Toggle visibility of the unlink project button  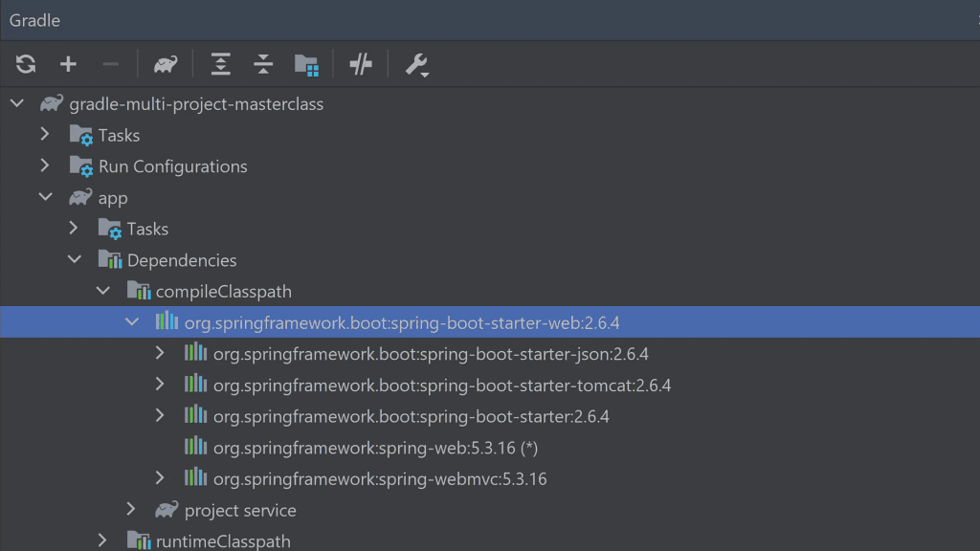coord(110,64)
